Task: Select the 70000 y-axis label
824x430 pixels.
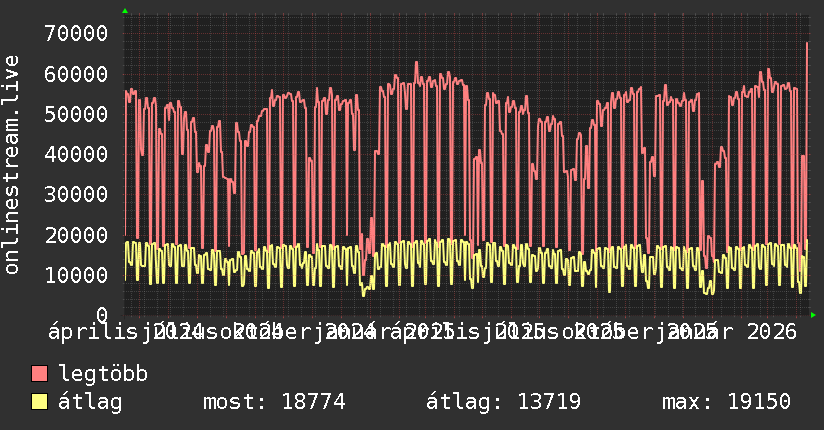Action: tap(76, 34)
